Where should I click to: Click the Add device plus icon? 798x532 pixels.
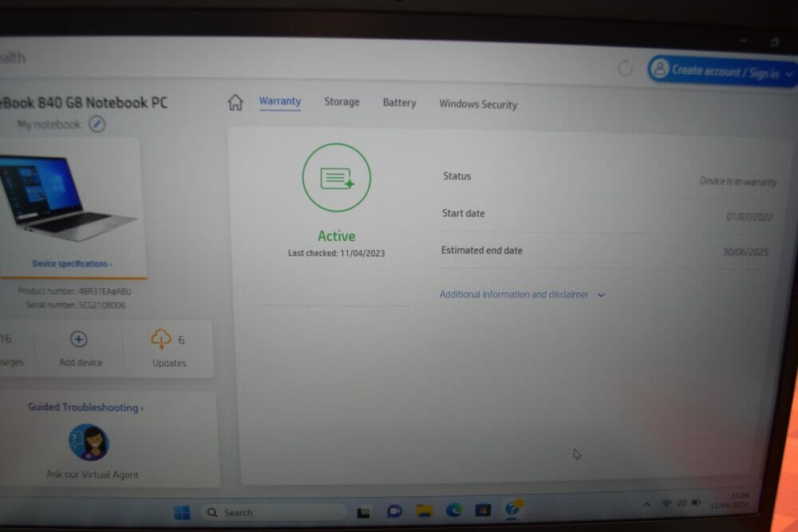tap(78, 339)
